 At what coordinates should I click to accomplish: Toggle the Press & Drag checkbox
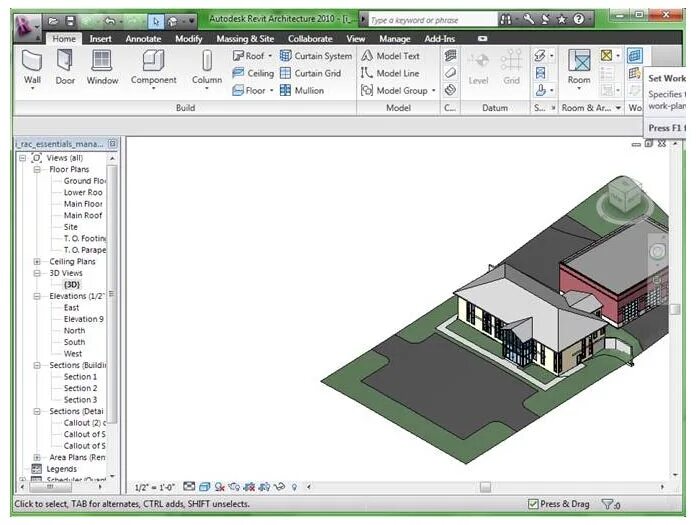click(x=533, y=504)
